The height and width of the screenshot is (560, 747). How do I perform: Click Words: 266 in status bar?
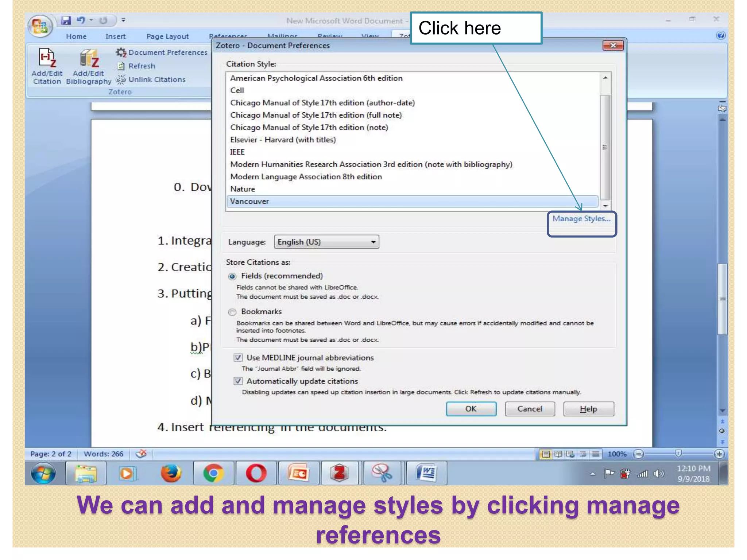pyautogui.click(x=104, y=454)
